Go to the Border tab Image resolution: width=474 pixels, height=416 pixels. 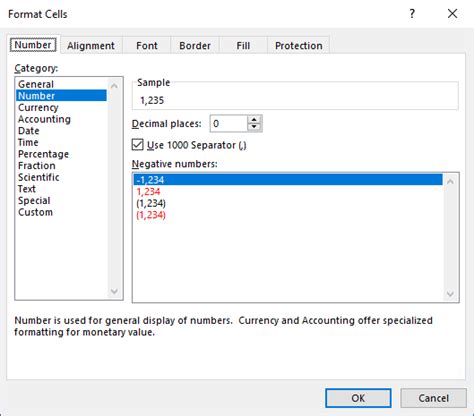click(x=195, y=45)
